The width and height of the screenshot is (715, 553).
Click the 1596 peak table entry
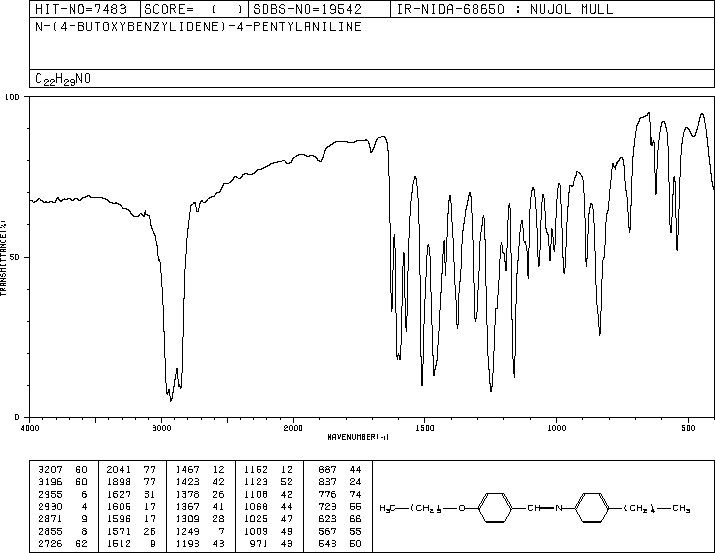119,519
